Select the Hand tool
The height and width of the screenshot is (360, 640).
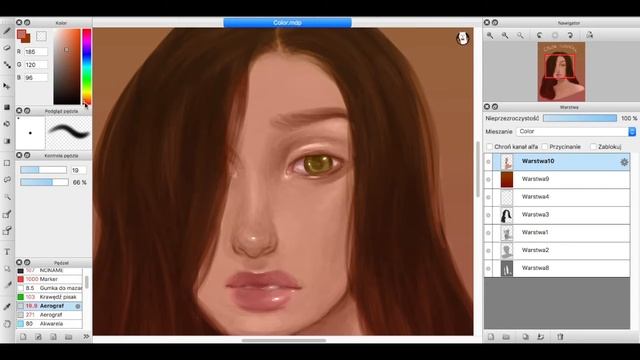7,324
